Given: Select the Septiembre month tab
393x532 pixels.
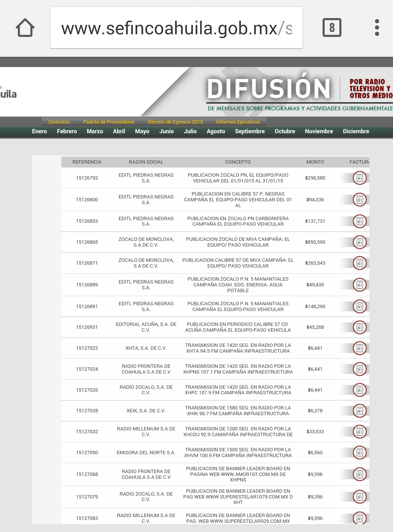Looking at the screenshot, I should click(x=250, y=131).
